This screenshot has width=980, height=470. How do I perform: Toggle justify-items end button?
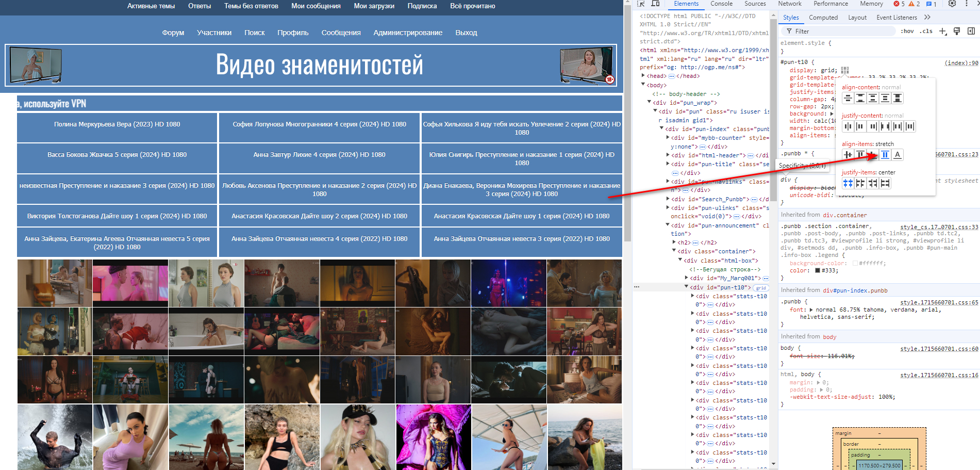click(873, 183)
